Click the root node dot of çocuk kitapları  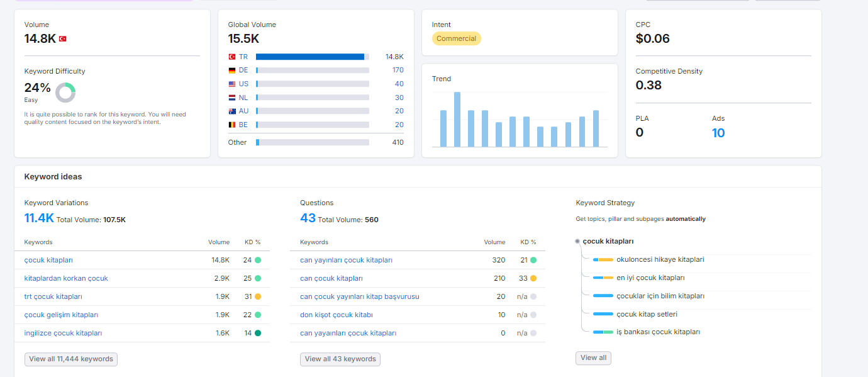click(x=577, y=241)
